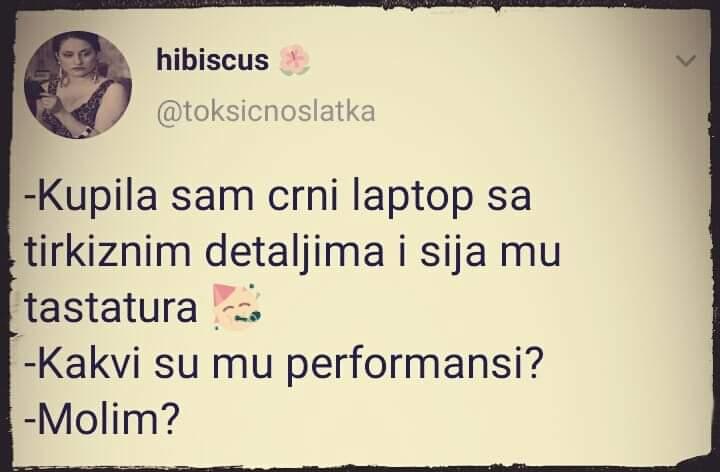Viewport: 720px width, 472px height.
Task: Click the @toksicnoslatka handle
Action: (x=266, y=112)
